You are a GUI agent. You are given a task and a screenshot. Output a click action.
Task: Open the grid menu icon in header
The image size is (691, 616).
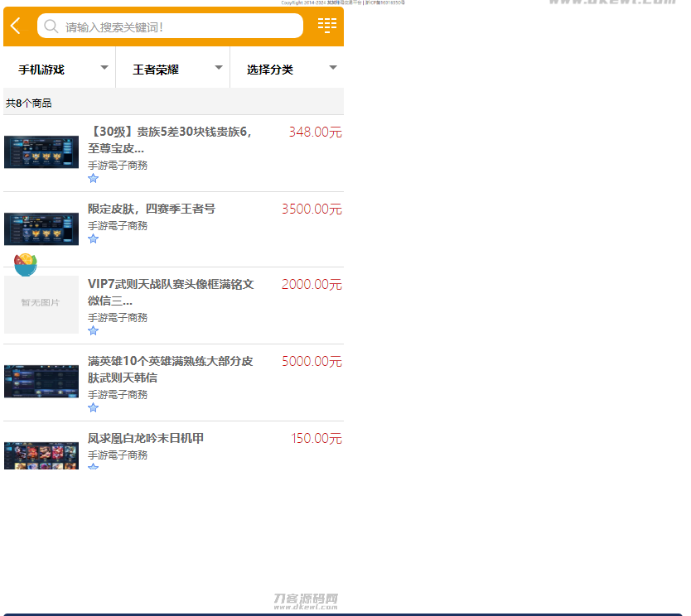point(326,26)
